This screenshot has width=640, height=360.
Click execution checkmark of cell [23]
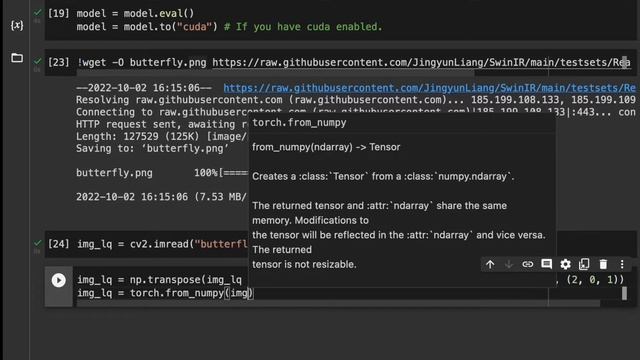coord(38,62)
